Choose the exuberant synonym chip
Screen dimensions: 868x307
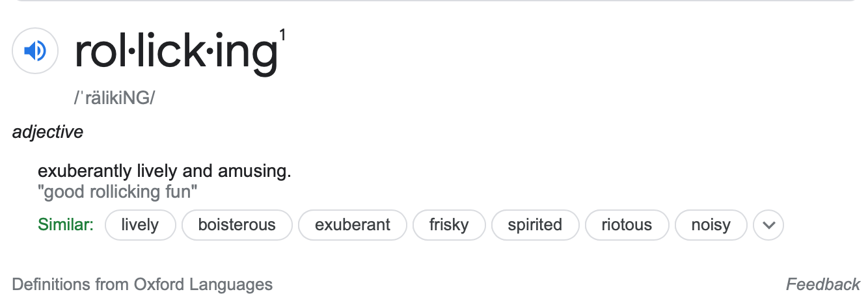pyautogui.click(x=353, y=225)
